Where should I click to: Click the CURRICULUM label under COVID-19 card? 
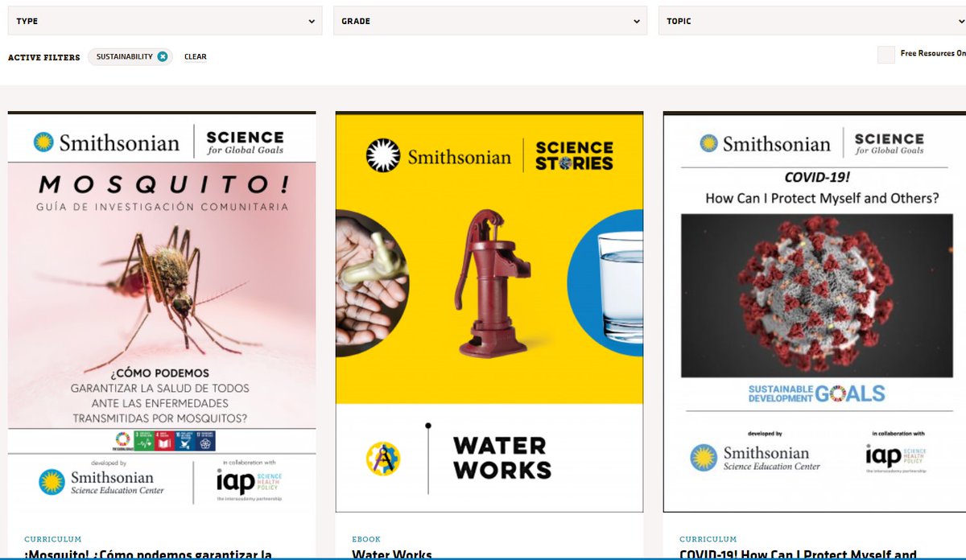pos(708,539)
